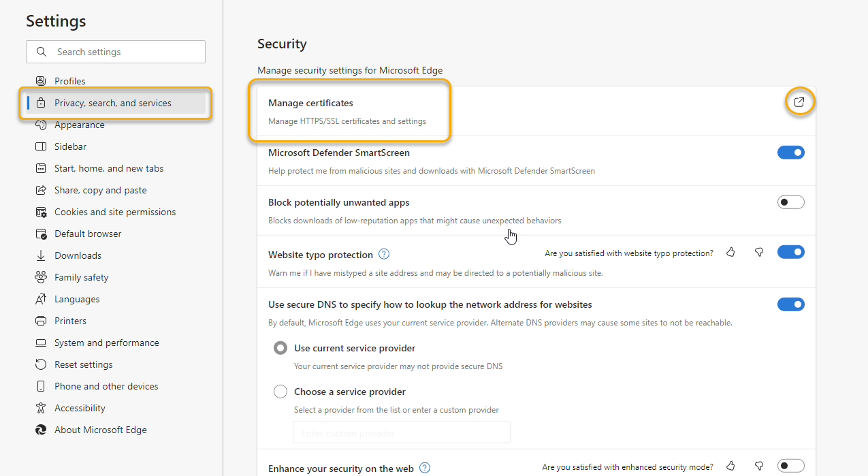Select Use current service provider radio button

coord(280,348)
